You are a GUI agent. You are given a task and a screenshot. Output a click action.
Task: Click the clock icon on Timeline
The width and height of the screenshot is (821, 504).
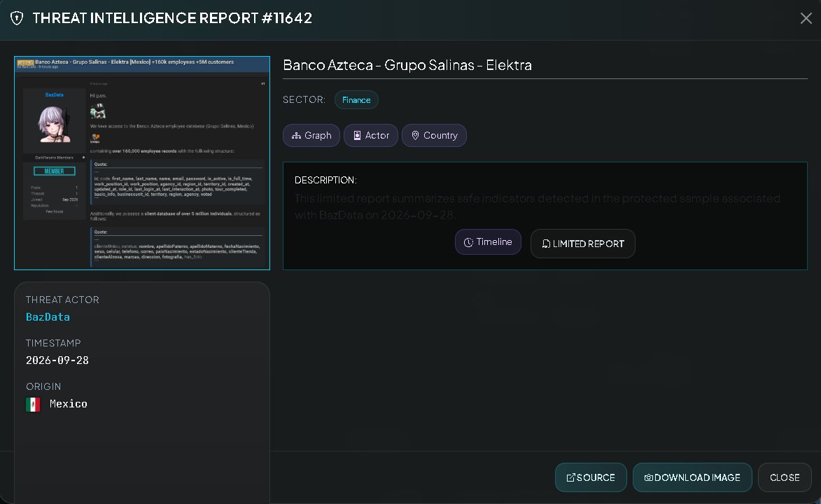click(468, 243)
